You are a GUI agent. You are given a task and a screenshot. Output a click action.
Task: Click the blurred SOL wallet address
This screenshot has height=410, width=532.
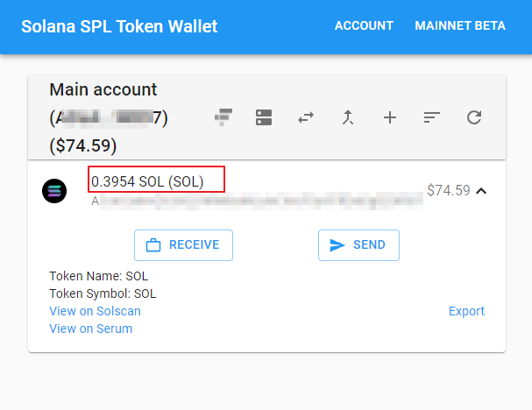[257, 201]
